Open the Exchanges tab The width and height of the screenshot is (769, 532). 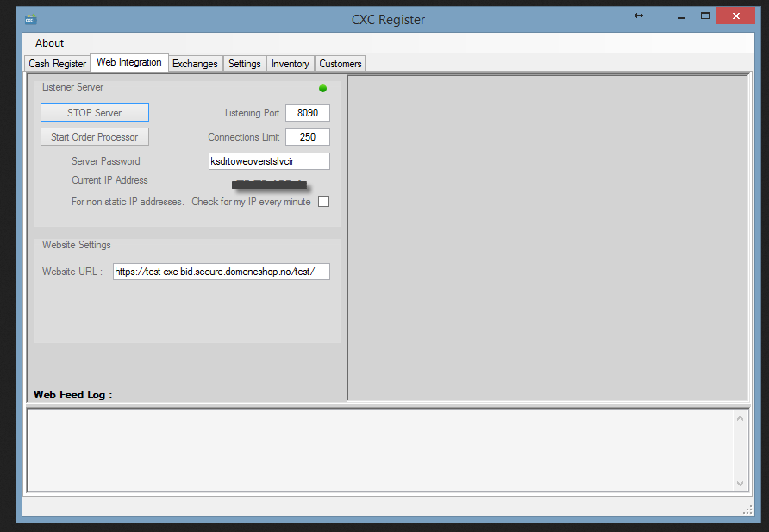(x=195, y=64)
